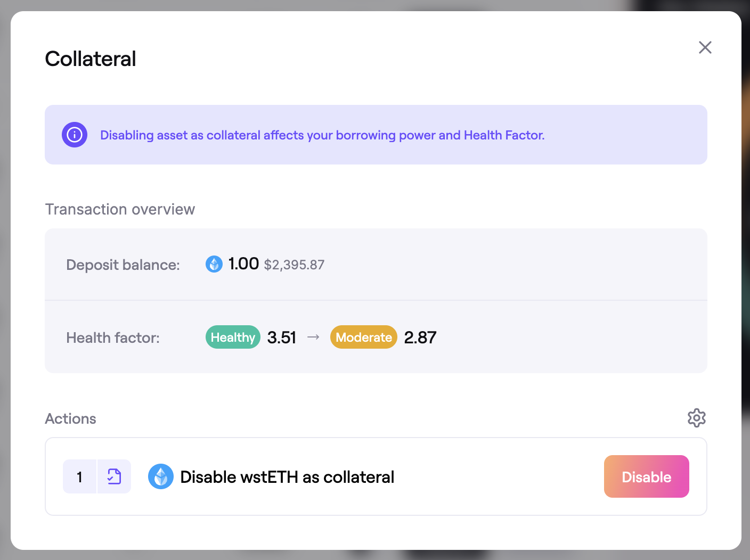Click the Transaction overview heading
This screenshot has height=560, width=750.
120,209
